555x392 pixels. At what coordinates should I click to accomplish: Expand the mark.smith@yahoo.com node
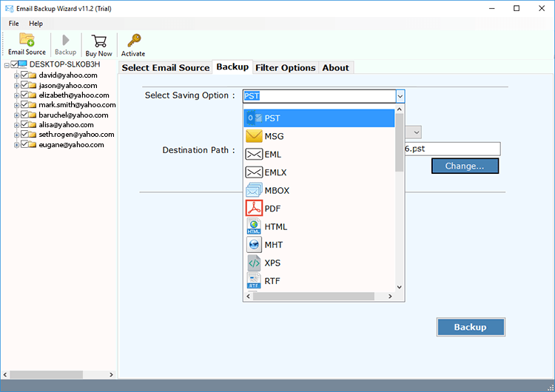(16, 106)
